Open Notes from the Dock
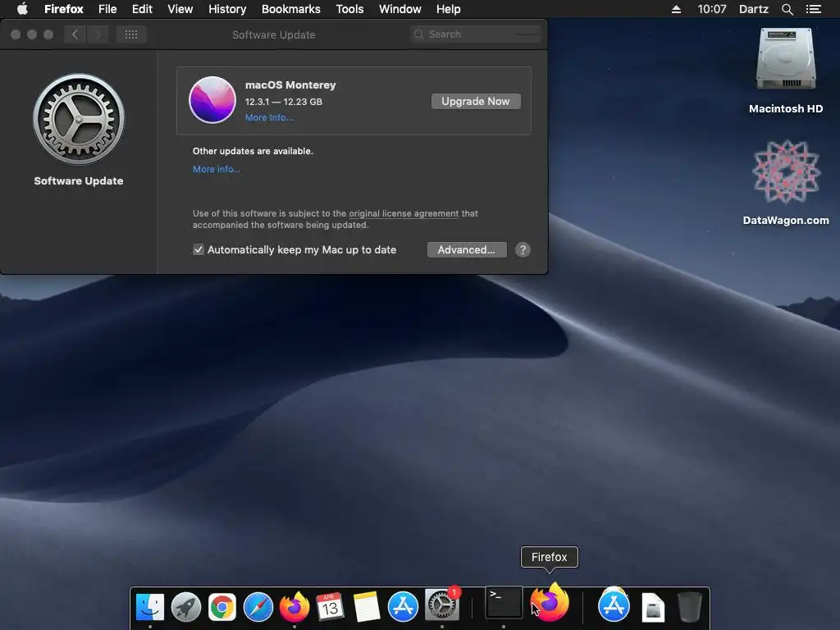 367,607
